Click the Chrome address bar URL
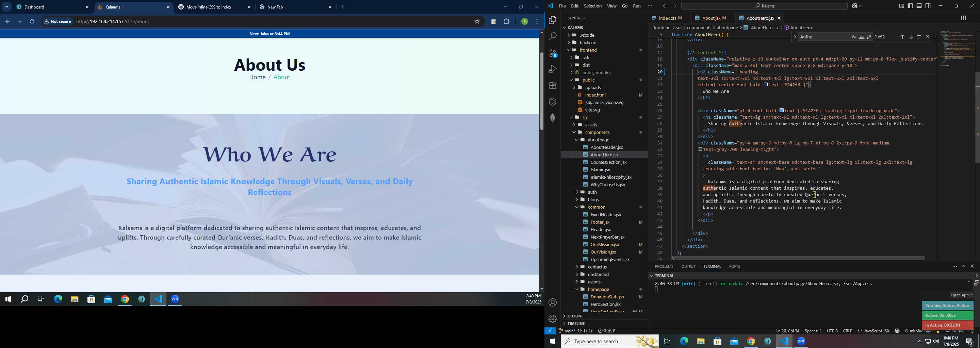Image resolution: width=980 pixels, height=348 pixels. coord(113,22)
